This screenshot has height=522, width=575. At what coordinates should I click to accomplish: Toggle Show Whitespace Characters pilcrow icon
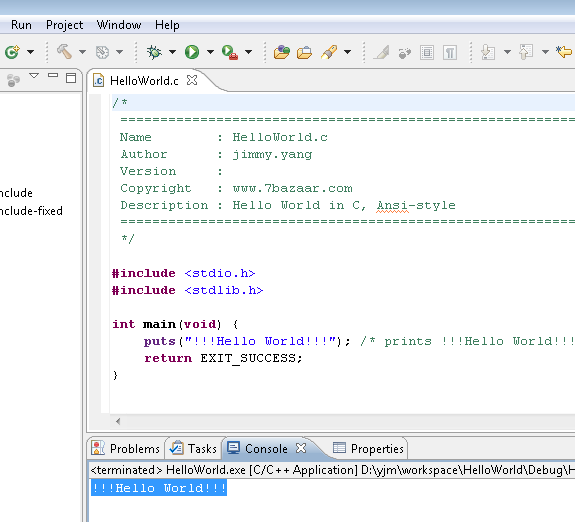pos(450,52)
